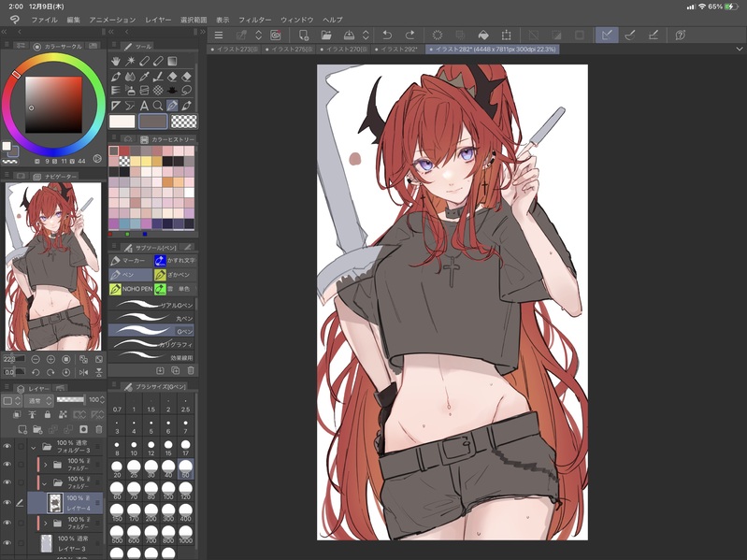Open the フィルター menu
Screen dimensions: 747x560
click(255, 20)
